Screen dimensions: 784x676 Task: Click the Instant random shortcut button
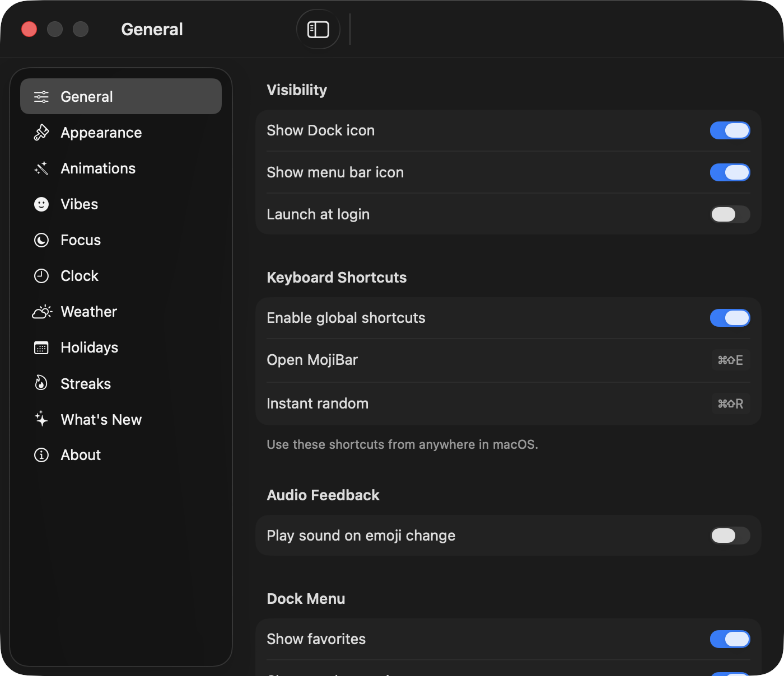[x=731, y=403]
